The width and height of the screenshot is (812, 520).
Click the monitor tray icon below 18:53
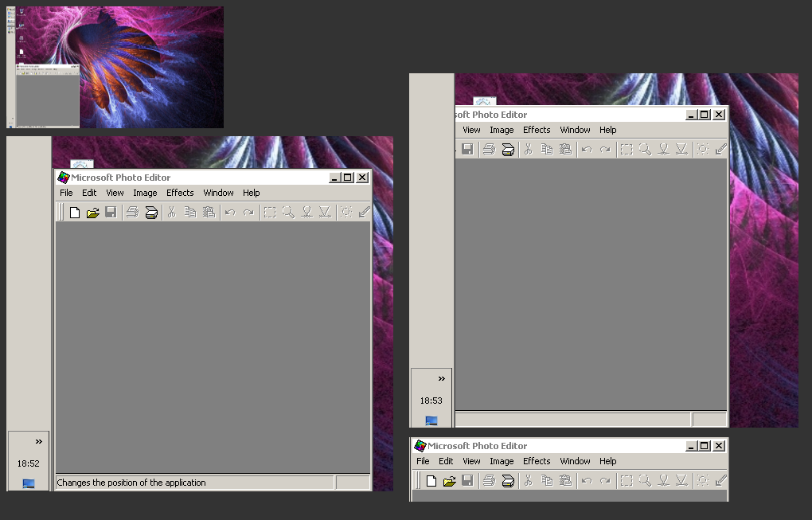431,420
